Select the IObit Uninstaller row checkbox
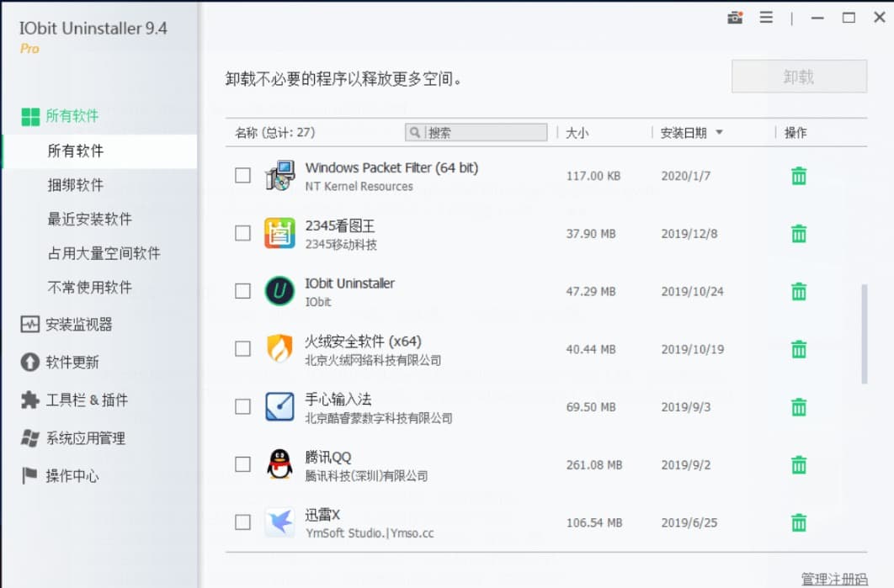This screenshot has width=894, height=588. coord(243,290)
